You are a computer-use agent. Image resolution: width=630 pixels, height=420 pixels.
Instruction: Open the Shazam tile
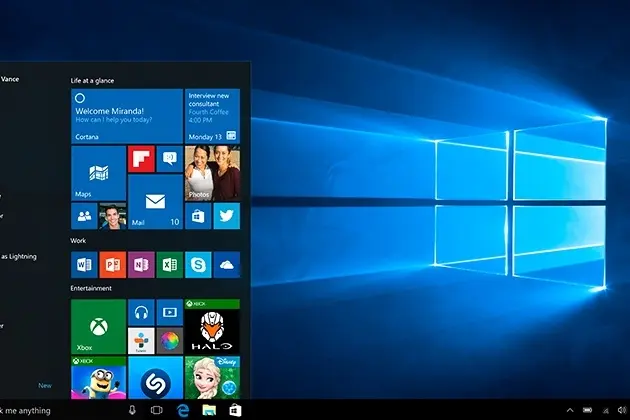point(155,377)
